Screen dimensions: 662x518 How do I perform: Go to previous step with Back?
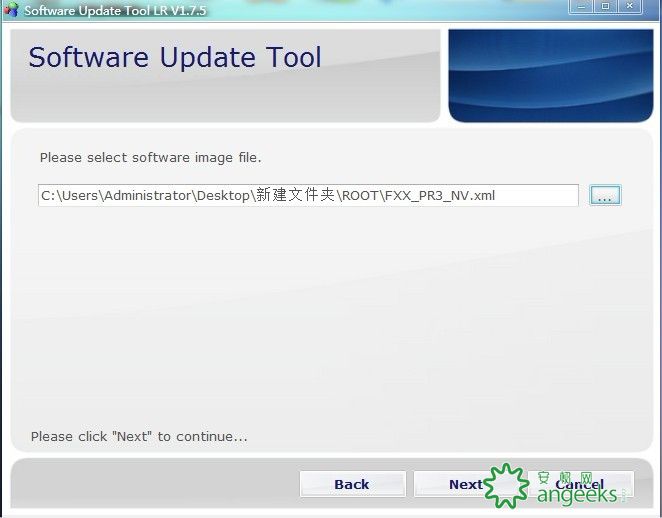tap(352, 484)
